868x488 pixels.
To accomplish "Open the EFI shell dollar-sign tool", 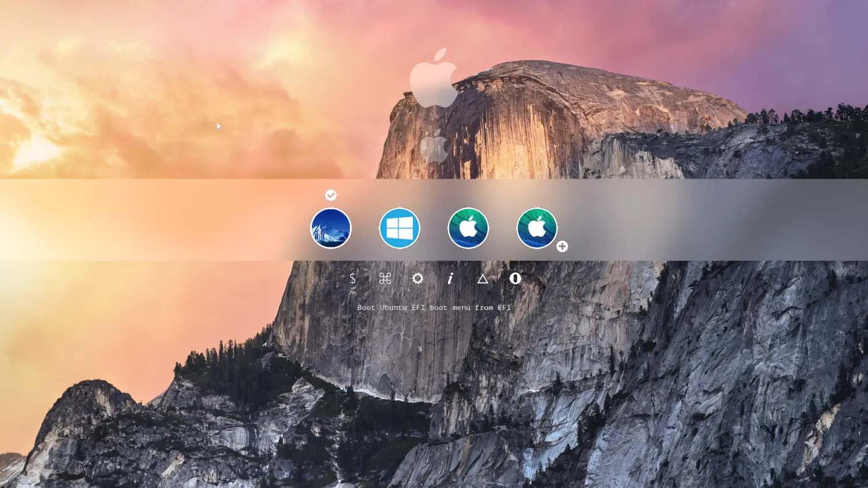I will point(352,279).
